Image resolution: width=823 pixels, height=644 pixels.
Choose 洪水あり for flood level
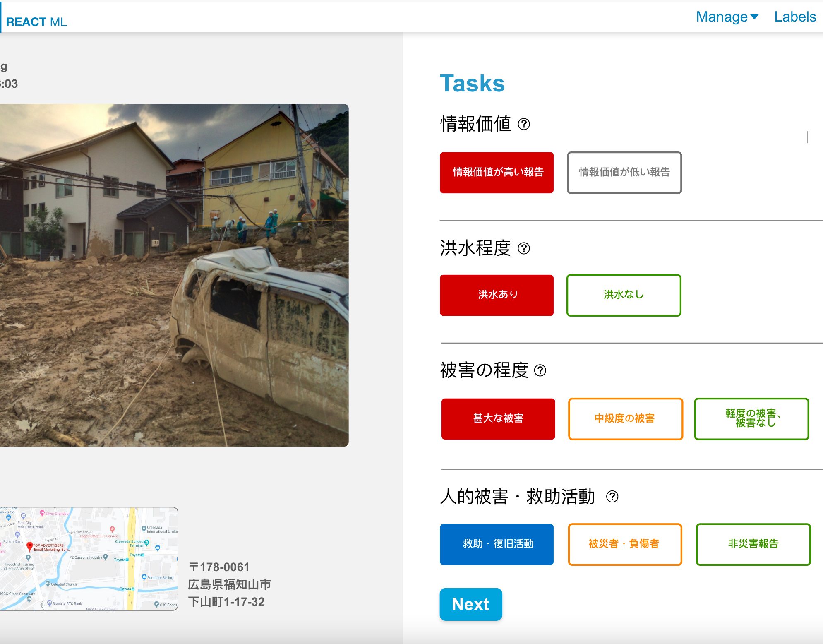pos(497,295)
